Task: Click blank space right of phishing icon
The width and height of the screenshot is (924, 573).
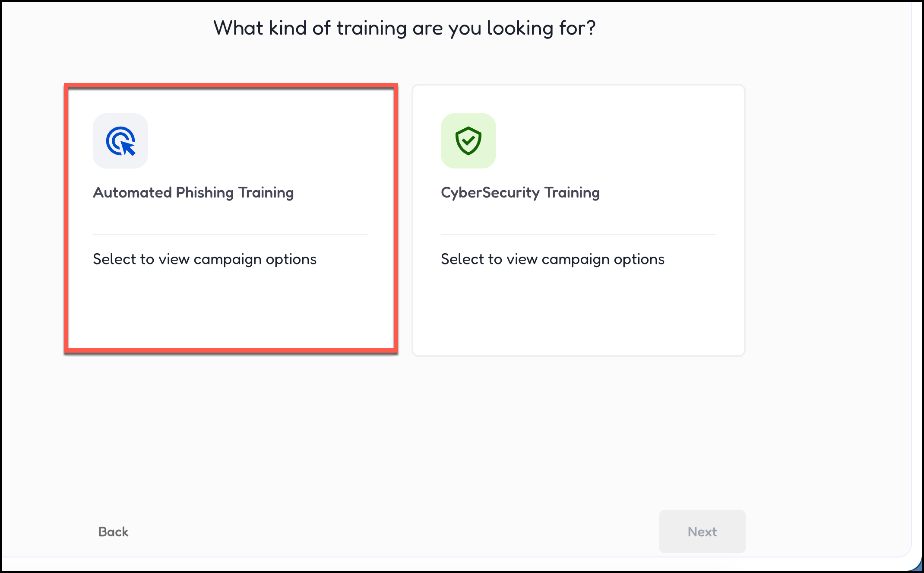Action: [259, 141]
